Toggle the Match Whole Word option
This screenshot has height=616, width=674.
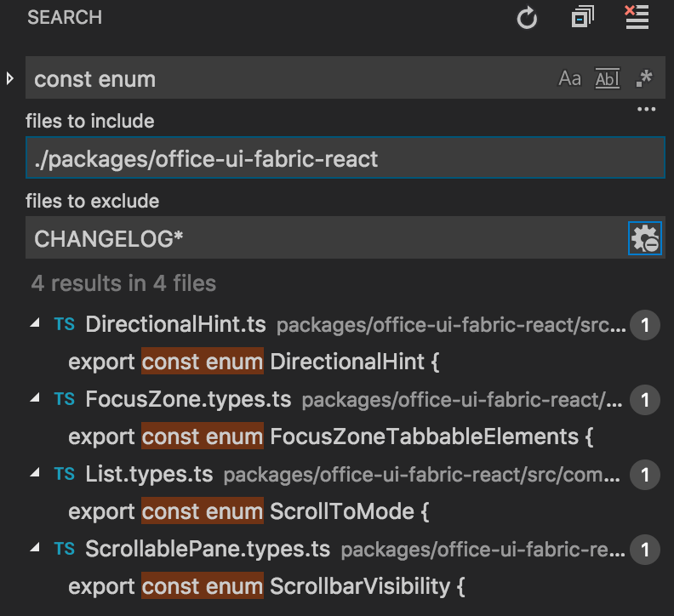click(x=608, y=79)
